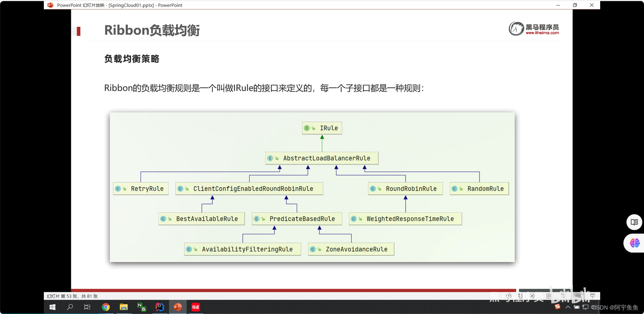644x314 pixels.
Task: Click the slide title Ribbon负载均衡
Action: pos(152,30)
